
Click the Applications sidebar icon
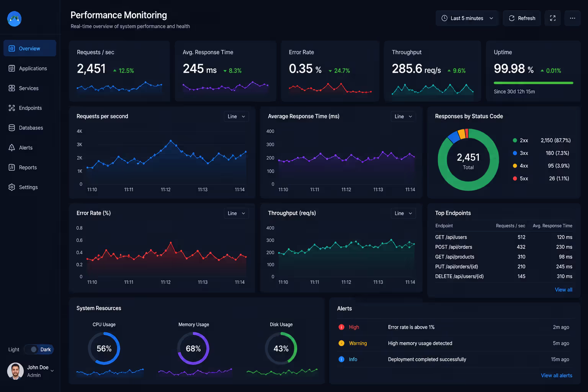pyautogui.click(x=12, y=69)
